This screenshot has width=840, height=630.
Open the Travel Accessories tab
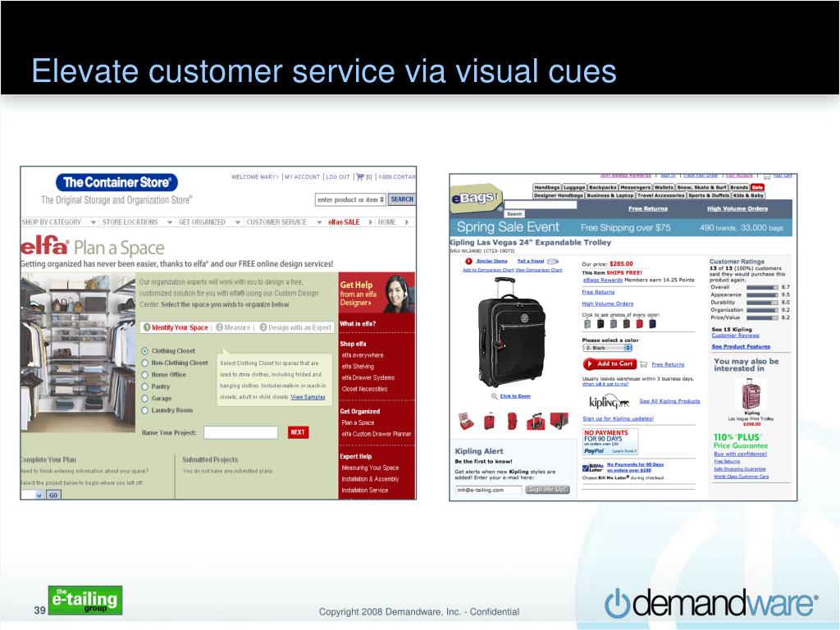(661, 195)
